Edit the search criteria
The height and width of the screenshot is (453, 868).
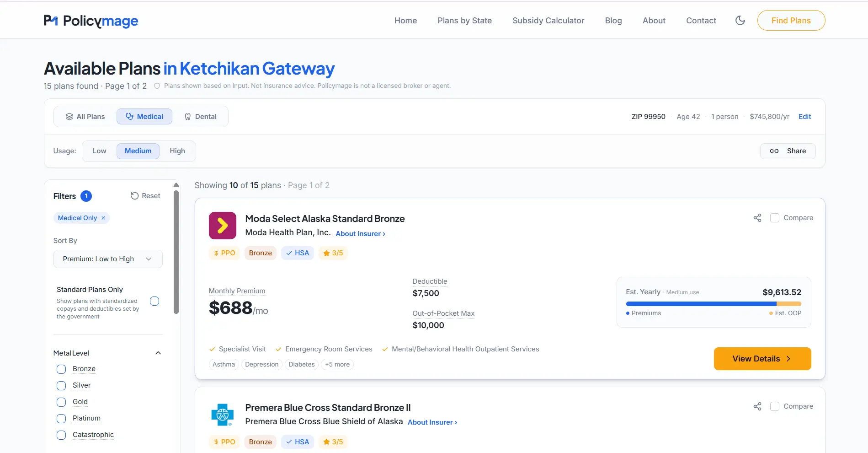pyautogui.click(x=804, y=117)
